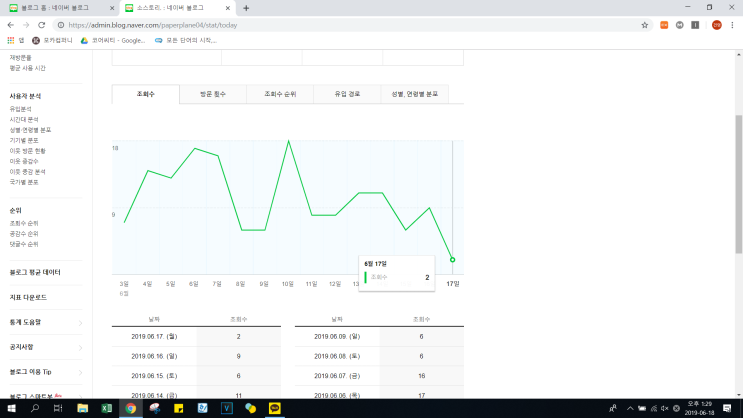The height and width of the screenshot is (418, 743).
Task: Open Task View on taskbar
Action: point(58,408)
